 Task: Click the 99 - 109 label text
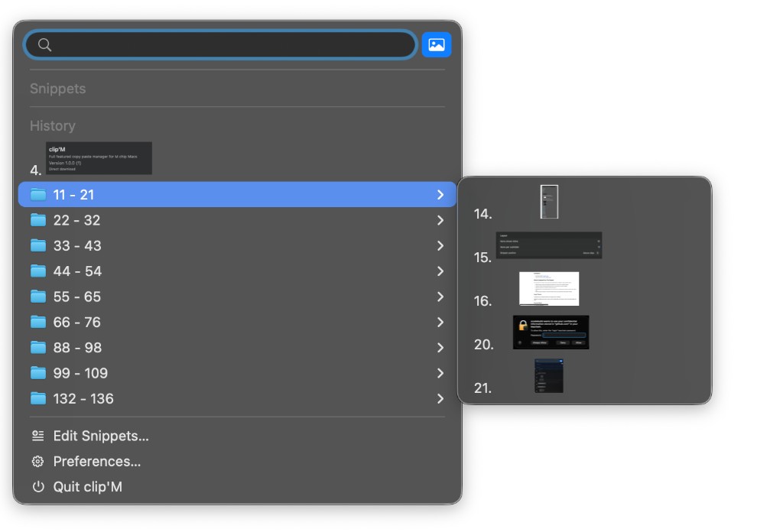80,373
